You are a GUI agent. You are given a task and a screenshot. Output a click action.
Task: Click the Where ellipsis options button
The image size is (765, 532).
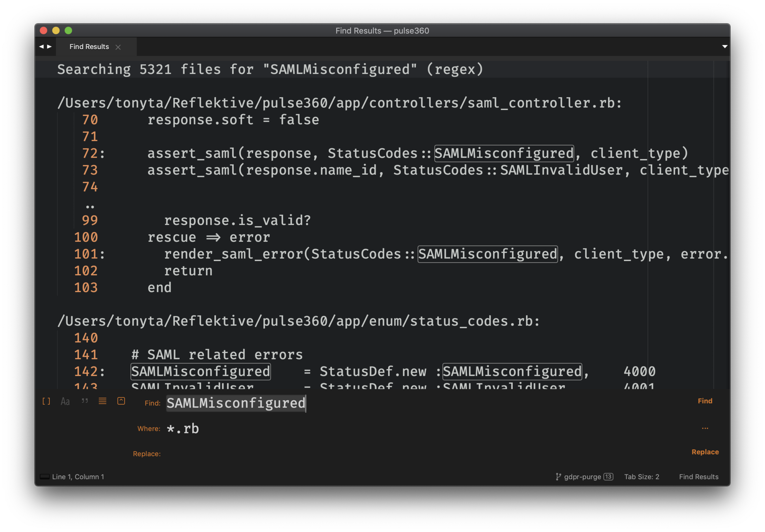[705, 428]
